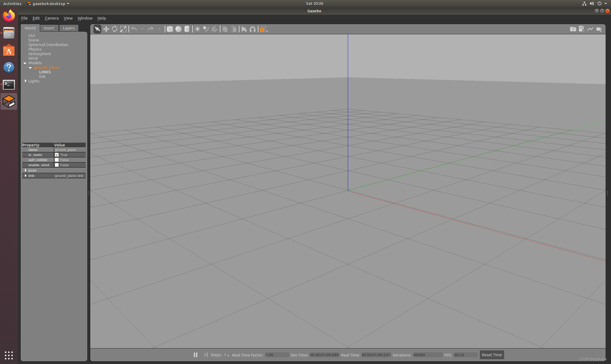Click the Reset Time button

(492, 355)
